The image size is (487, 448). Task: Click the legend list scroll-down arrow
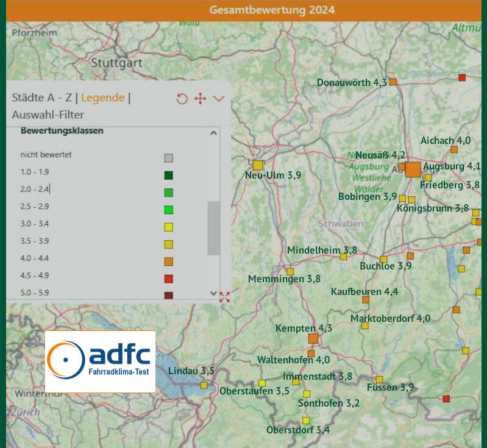(x=213, y=293)
